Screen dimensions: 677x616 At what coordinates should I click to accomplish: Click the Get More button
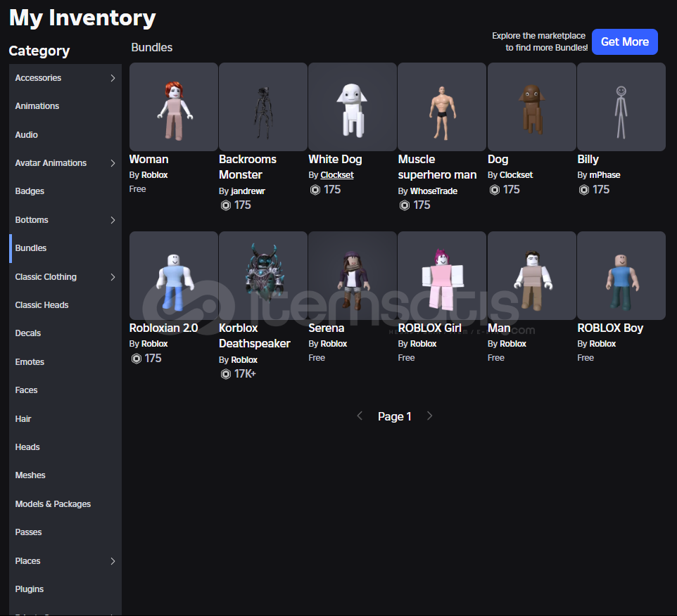(x=624, y=42)
